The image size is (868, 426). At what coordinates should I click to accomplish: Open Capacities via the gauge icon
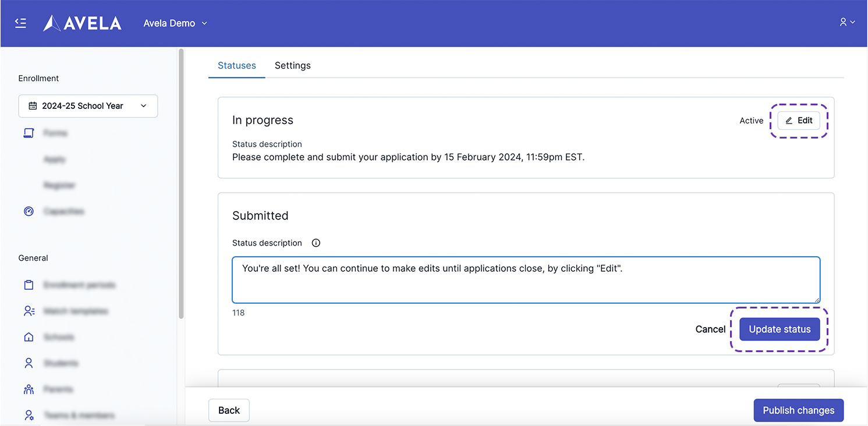click(x=29, y=211)
